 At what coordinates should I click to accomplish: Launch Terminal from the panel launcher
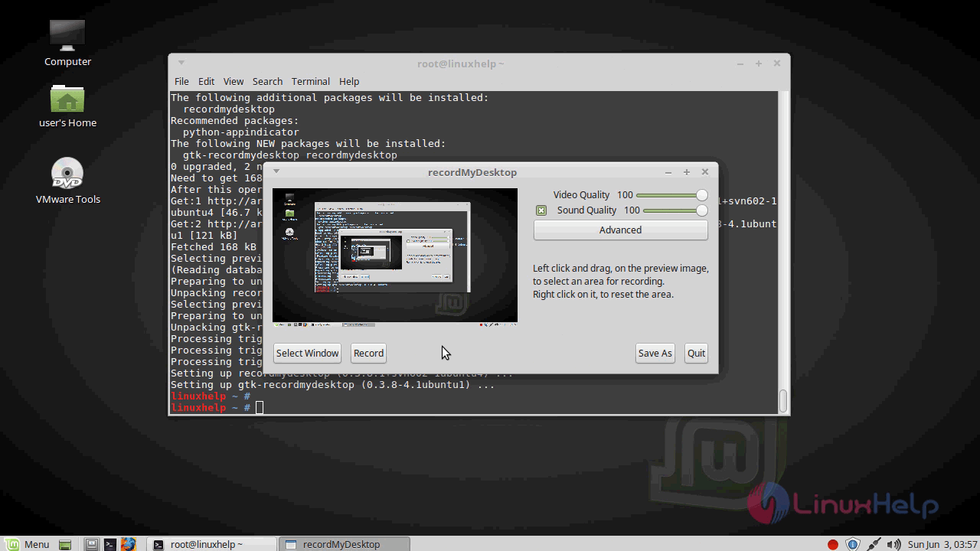point(110,545)
